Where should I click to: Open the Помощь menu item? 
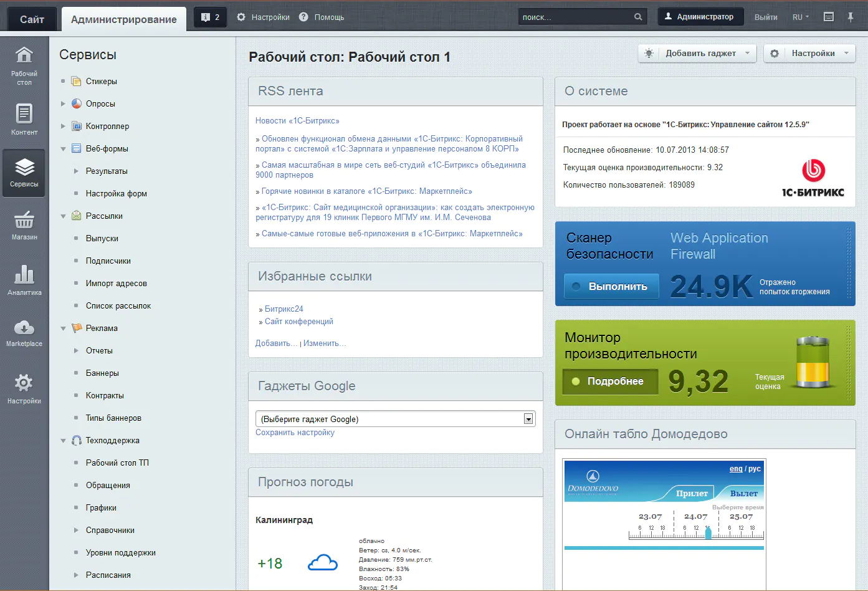(x=322, y=17)
